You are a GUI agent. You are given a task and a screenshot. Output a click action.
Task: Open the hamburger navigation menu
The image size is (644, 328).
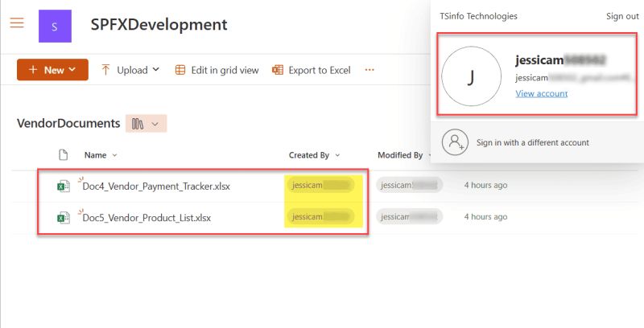tap(17, 23)
